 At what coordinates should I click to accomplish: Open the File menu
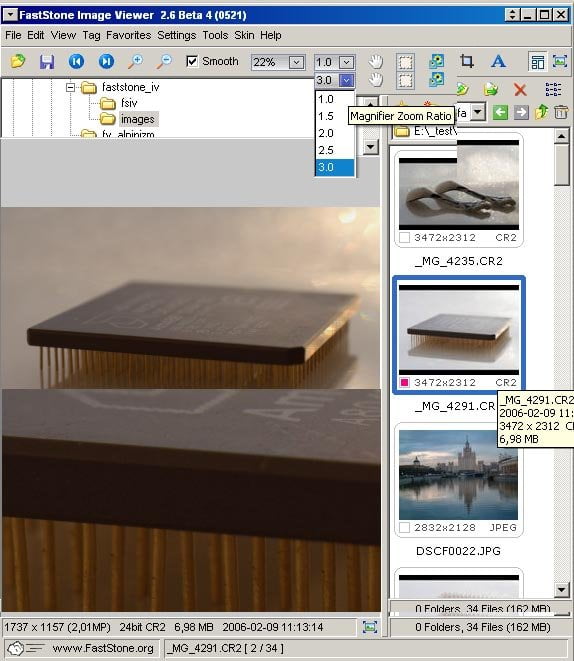pyautogui.click(x=13, y=35)
